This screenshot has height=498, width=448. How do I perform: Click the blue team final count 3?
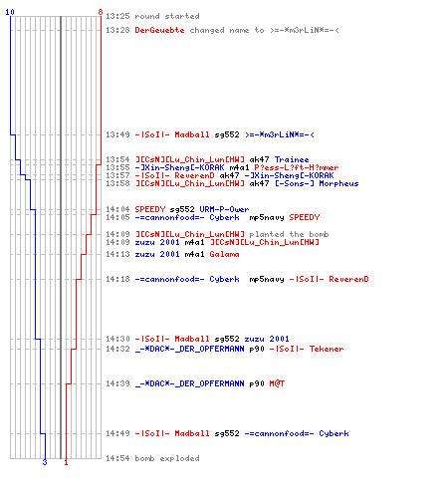coord(45,462)
